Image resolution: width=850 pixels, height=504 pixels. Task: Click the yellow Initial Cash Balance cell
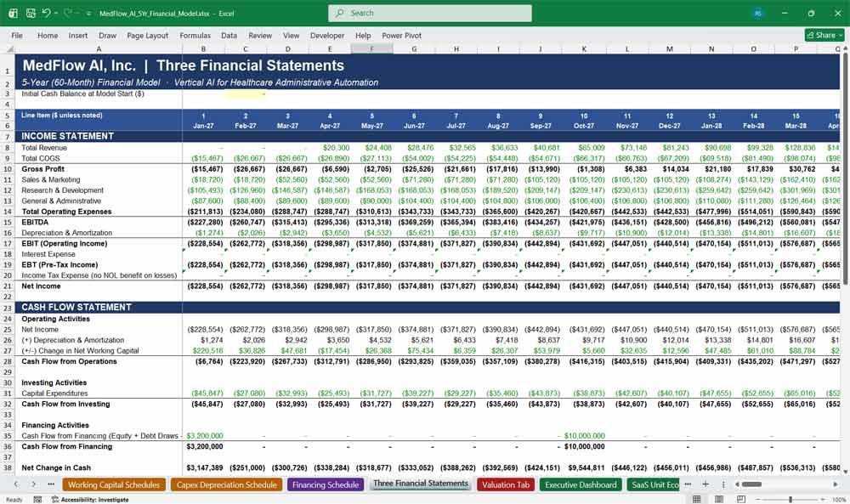pos(246,93)
